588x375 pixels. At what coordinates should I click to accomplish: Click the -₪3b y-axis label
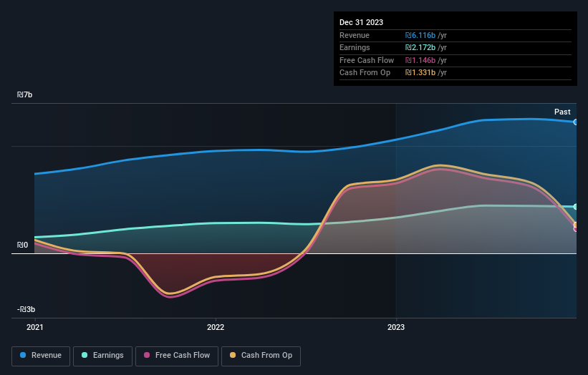(26, 309)
